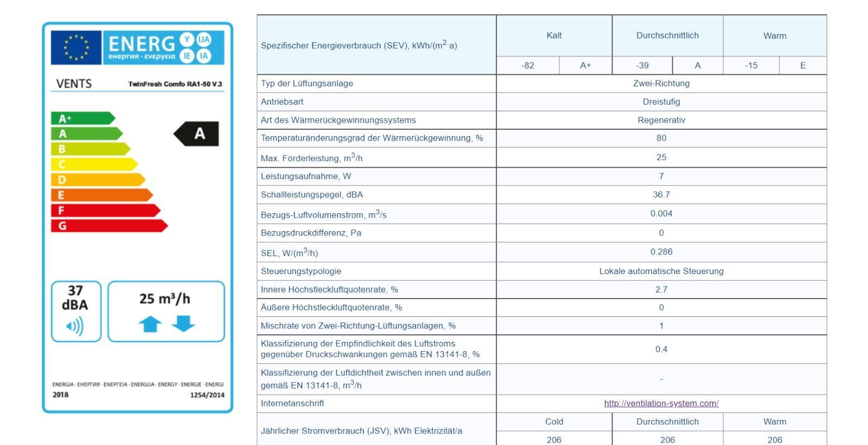Click the green A efficiency bar

click(x=87, y=133)
